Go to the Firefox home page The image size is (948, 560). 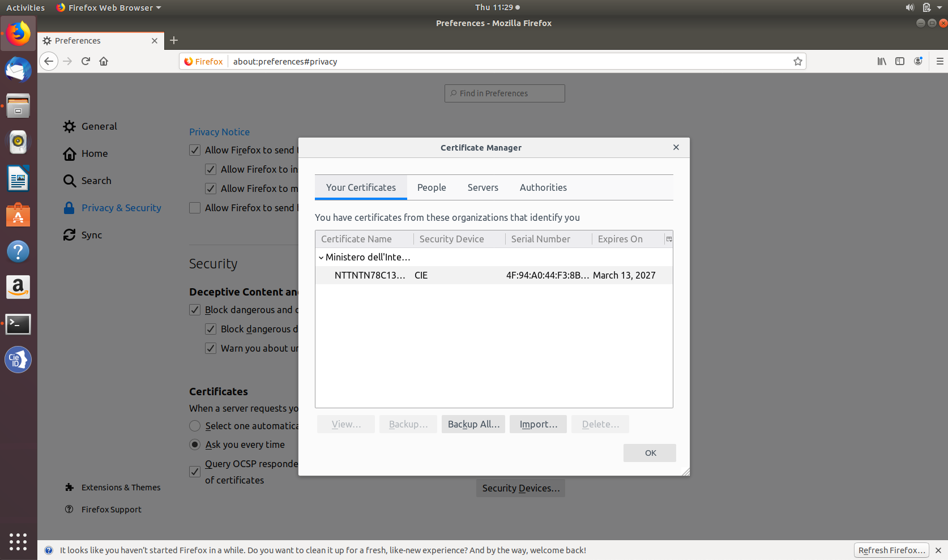104,61
